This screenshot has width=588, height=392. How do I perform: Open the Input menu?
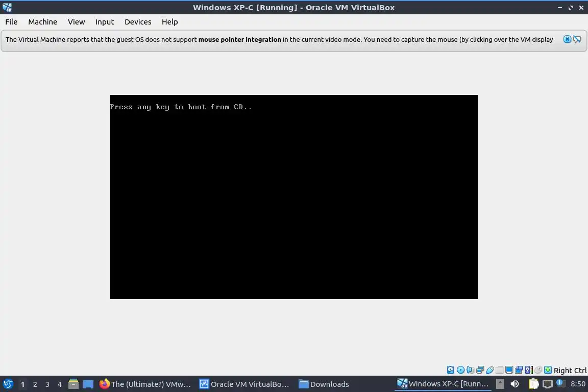(104, 22)
